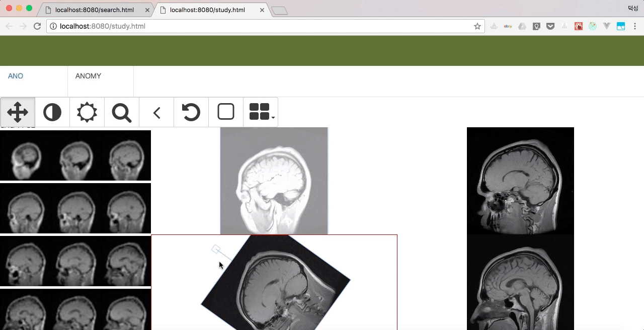Close the search.html browser tab

pos(147,10)
